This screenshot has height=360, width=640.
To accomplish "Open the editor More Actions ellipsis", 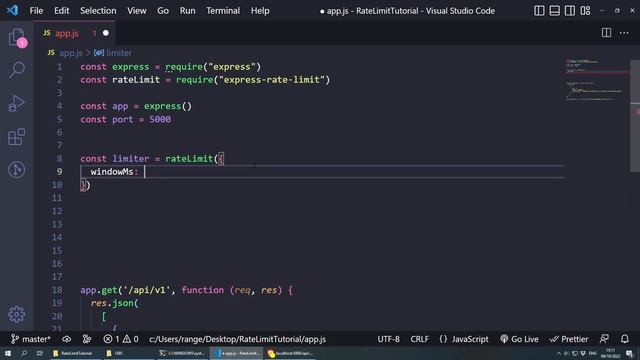I will (x=624, y=33).
